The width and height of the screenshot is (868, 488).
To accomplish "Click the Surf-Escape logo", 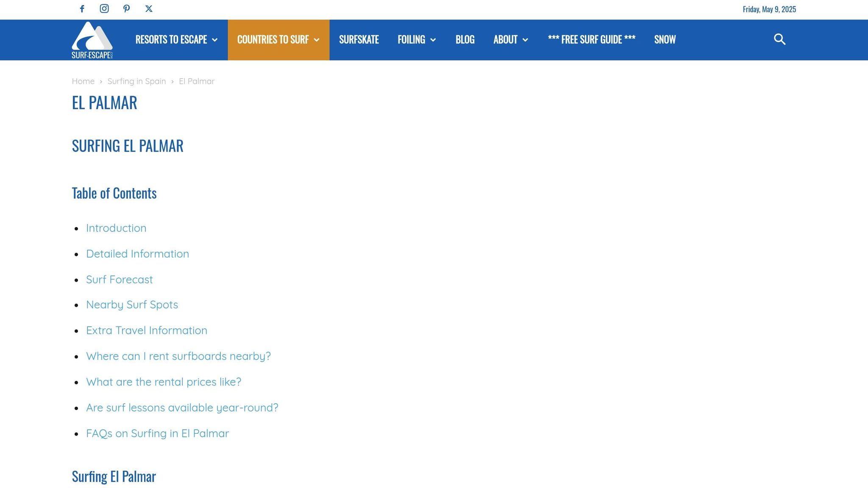I will tap(92, 40).
